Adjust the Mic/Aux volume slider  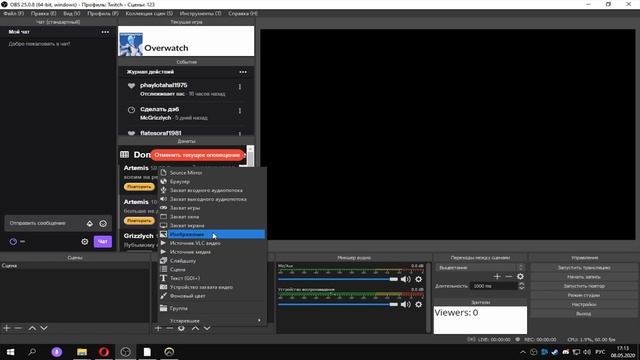click(338, 279)
